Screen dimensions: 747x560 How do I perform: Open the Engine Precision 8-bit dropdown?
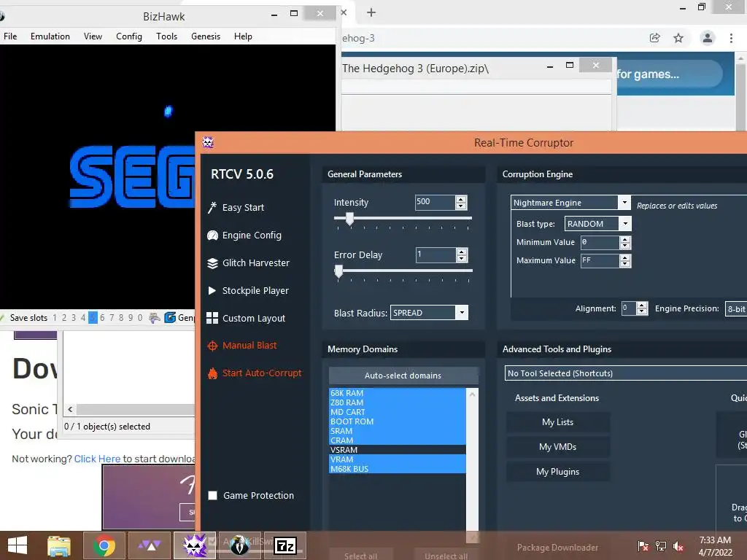coord(735,308)
